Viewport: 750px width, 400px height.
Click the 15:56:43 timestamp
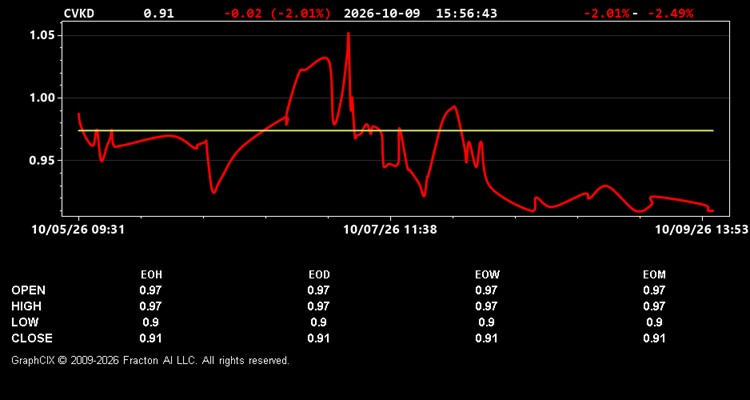[x=466, y=13]
